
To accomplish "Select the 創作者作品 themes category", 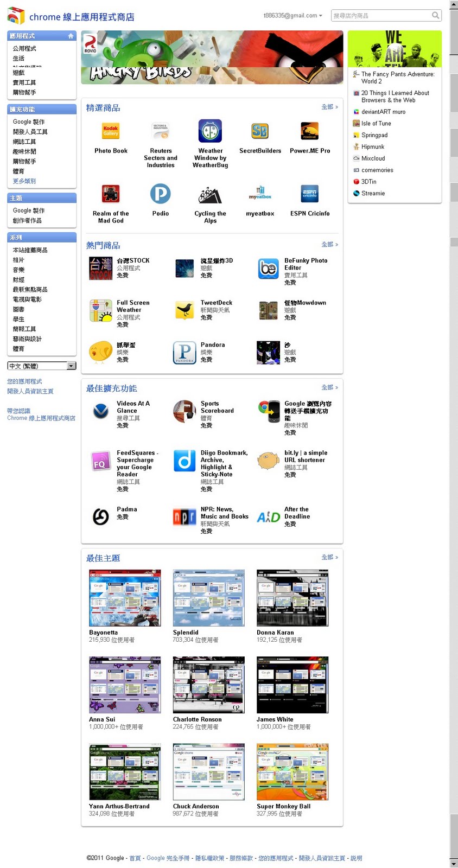I will [27, 221].
